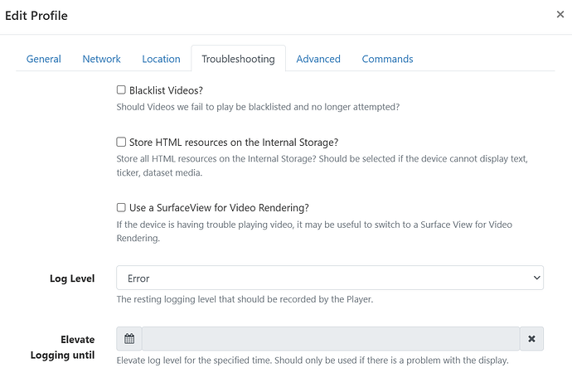
Task: Open the Network tab
Action: pyautogui.click(x=101, y=59)
